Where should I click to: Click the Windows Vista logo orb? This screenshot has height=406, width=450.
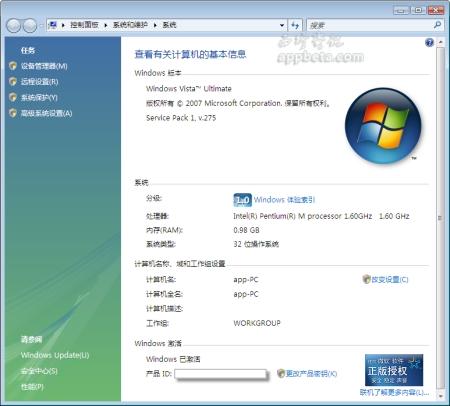(x=383, y=126)
